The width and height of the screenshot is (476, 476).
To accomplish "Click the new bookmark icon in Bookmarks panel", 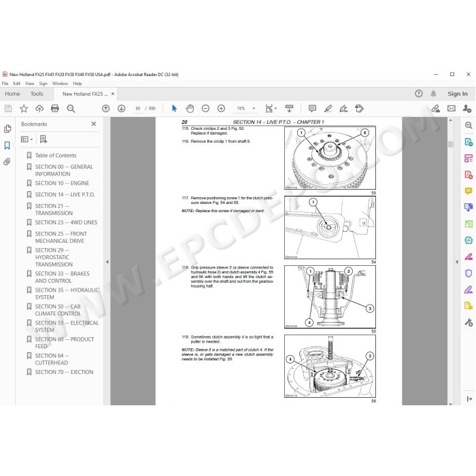I will point(44,139).
